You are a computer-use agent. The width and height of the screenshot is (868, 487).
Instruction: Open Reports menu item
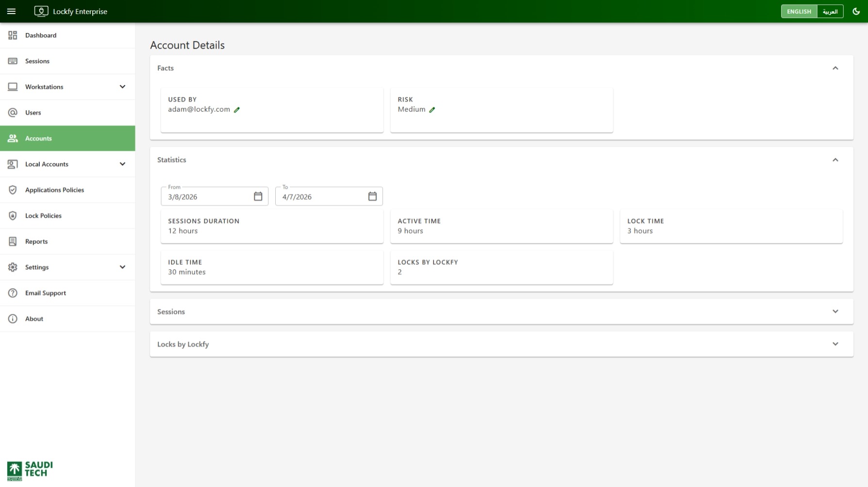tap(67, 241)
